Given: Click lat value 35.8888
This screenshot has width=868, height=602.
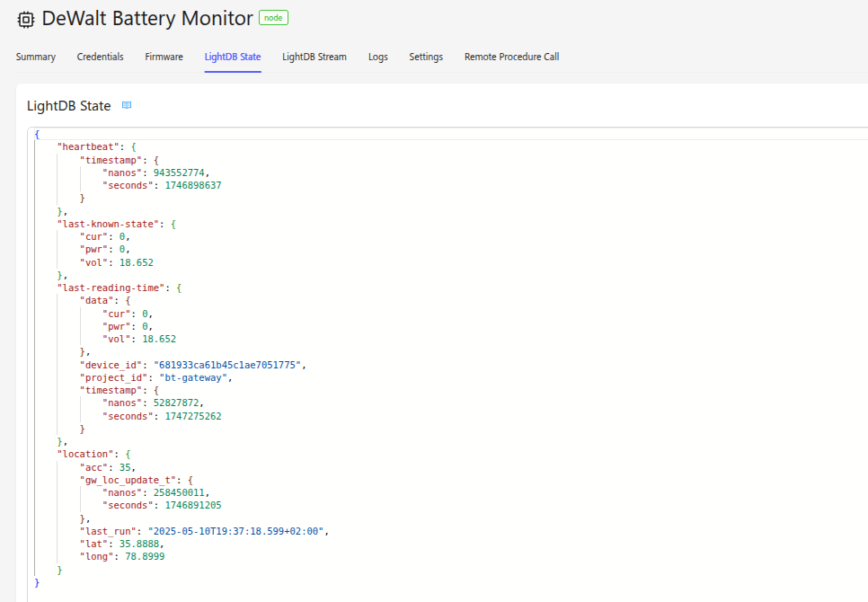Looking at the screenshot, I should click(139, 544).
